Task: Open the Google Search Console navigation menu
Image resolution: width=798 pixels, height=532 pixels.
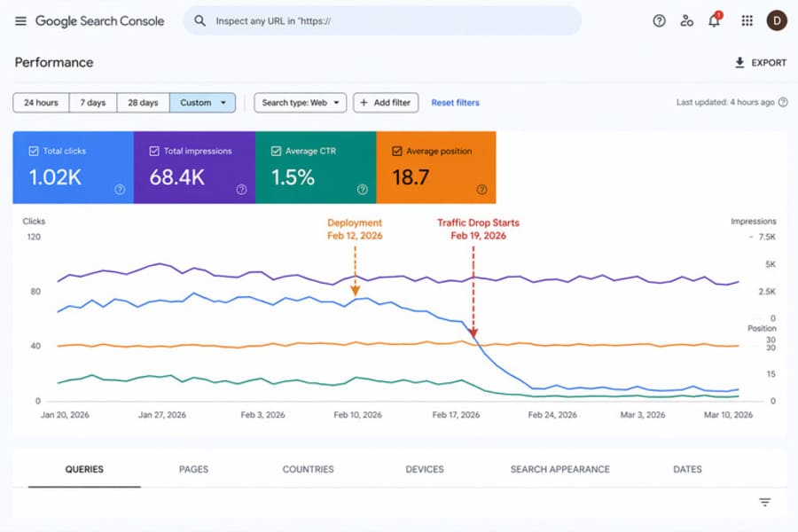Action: coord(20,20)
